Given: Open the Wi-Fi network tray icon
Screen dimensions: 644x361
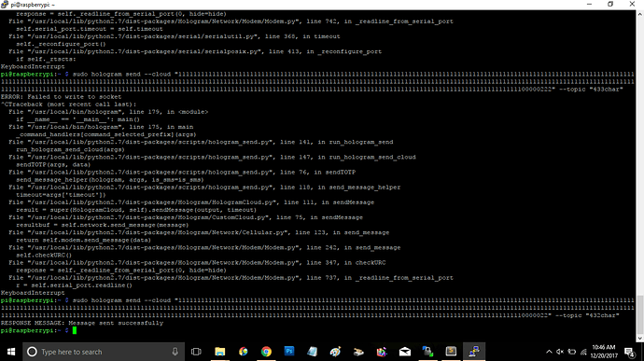Looking at the screenshot, I should point(583,352).
